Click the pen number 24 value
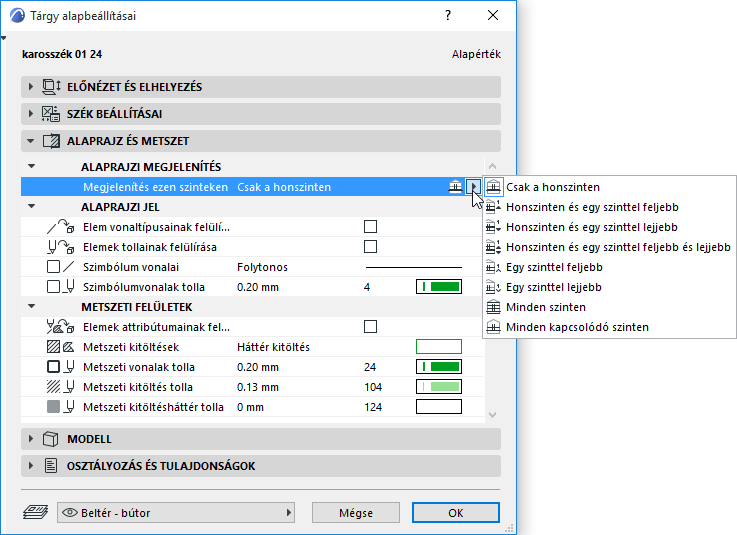Viewport: 737px width, 535px height. 370,367
